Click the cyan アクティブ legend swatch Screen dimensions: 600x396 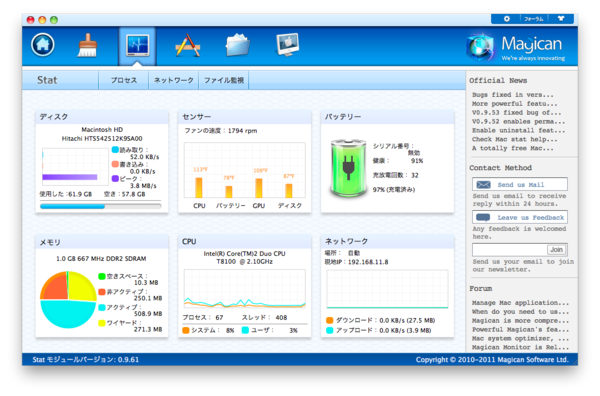tap(102, 307)
